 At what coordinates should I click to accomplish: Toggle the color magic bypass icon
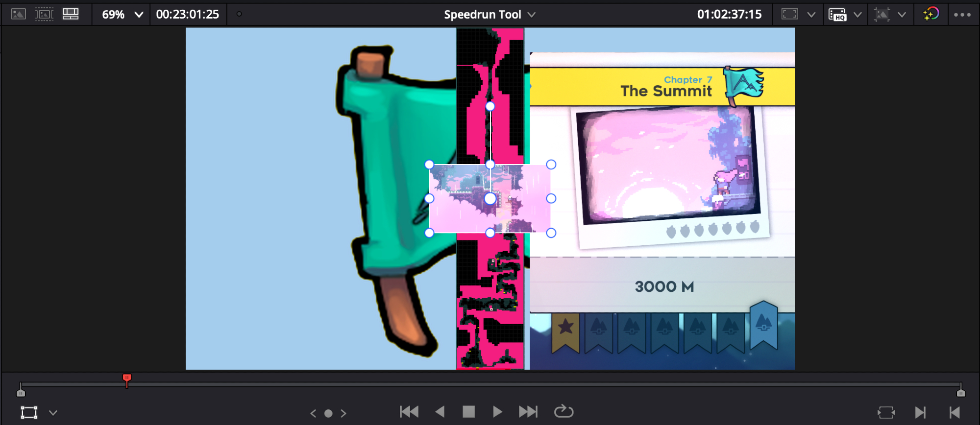[x=931, y=14]
